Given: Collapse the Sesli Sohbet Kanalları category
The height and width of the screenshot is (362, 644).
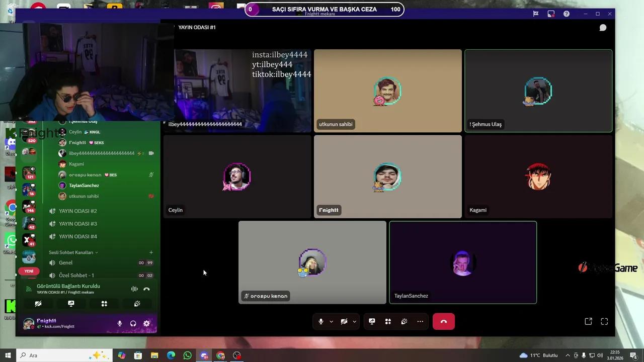Looking at the screenshot, I should tap(73, 252).
